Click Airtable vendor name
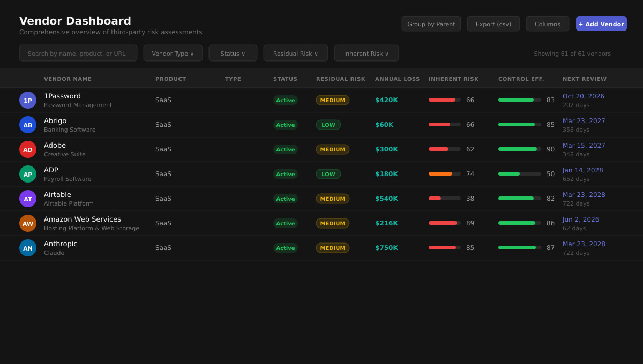 point(57,194)
